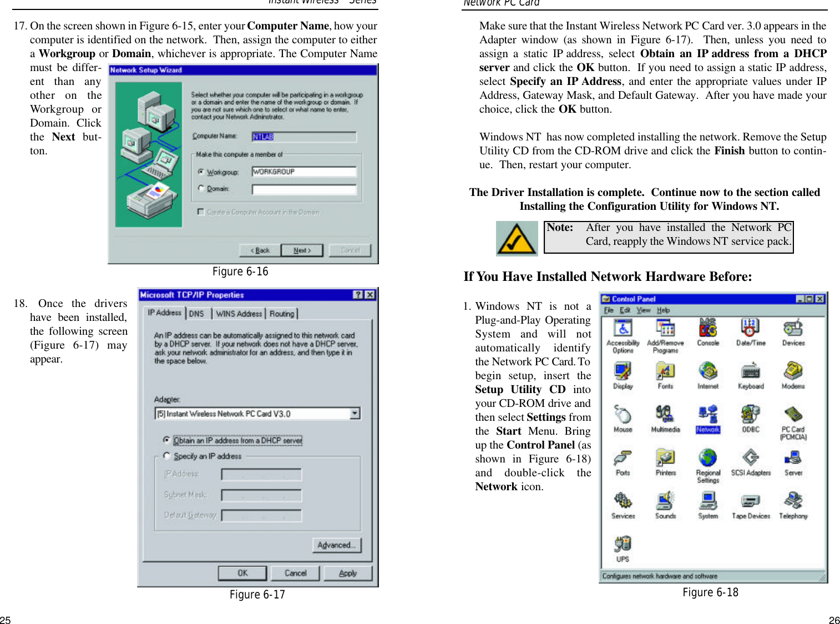840x624 pixels.
Task: Open the Fonts icon
Action: [665, 376]
